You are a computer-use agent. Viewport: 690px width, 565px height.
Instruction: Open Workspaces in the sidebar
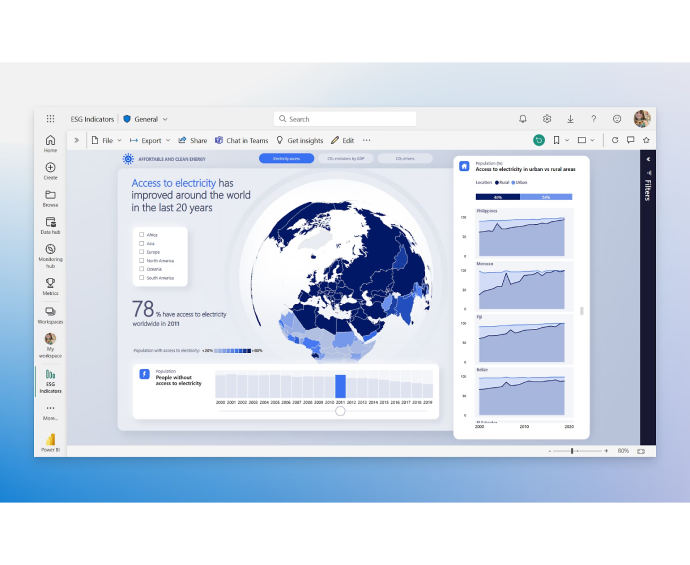[50, 316]
